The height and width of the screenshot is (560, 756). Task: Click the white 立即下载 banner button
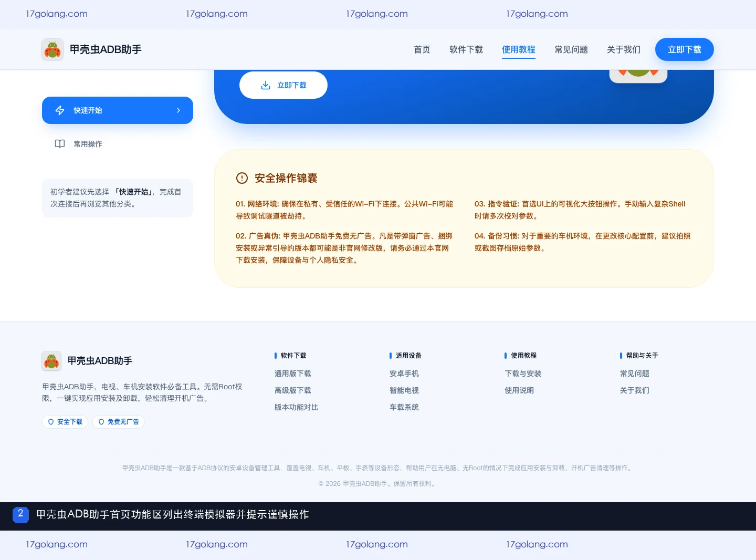[283, 85]
